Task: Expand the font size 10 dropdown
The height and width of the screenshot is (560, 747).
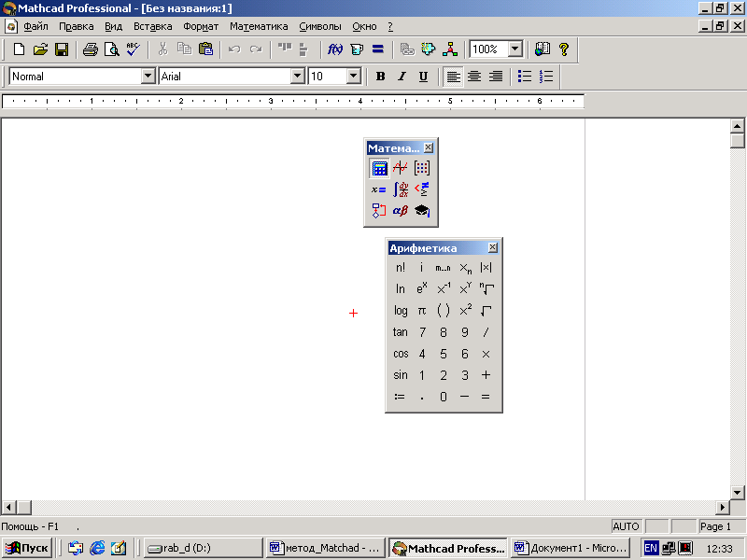Action: 353,77
